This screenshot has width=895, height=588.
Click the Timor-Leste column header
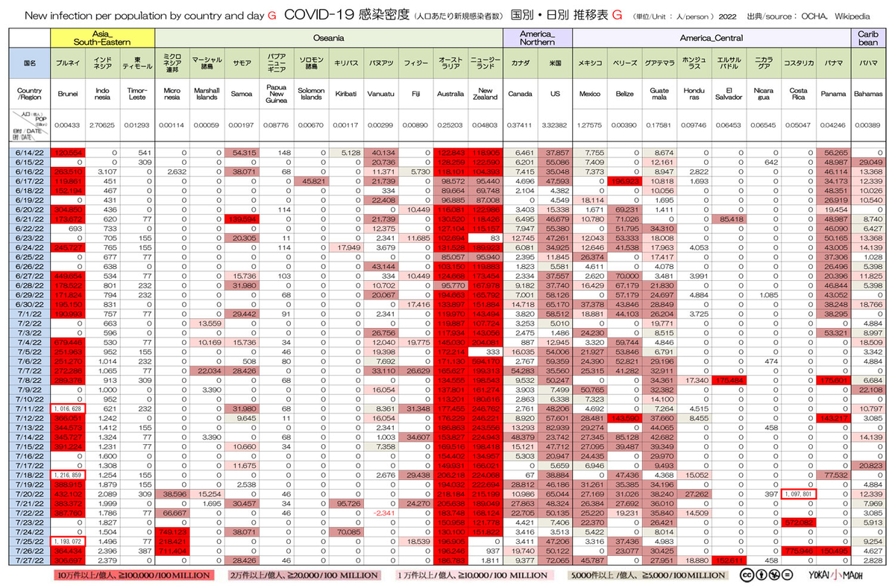click(137, 95)
